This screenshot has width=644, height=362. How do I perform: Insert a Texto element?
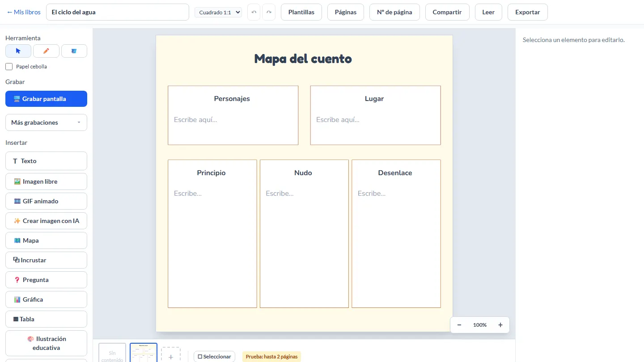pos(46,161)
